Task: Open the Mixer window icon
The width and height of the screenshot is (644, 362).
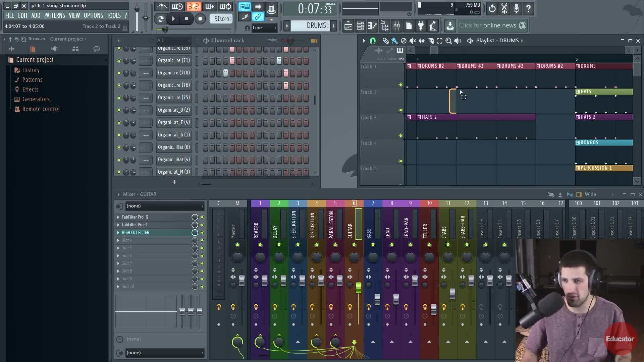Action: pos(396,25)
